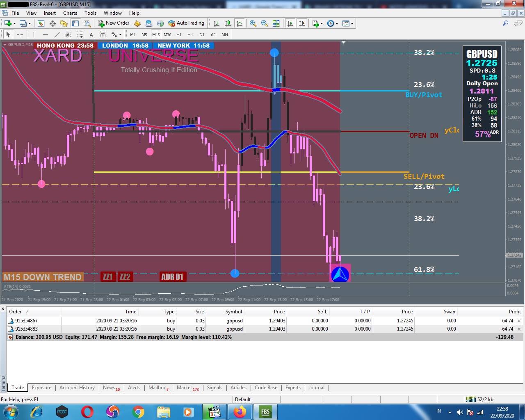Toggle the AutoTrading button
525x420 pixels.
click(186, 23)
